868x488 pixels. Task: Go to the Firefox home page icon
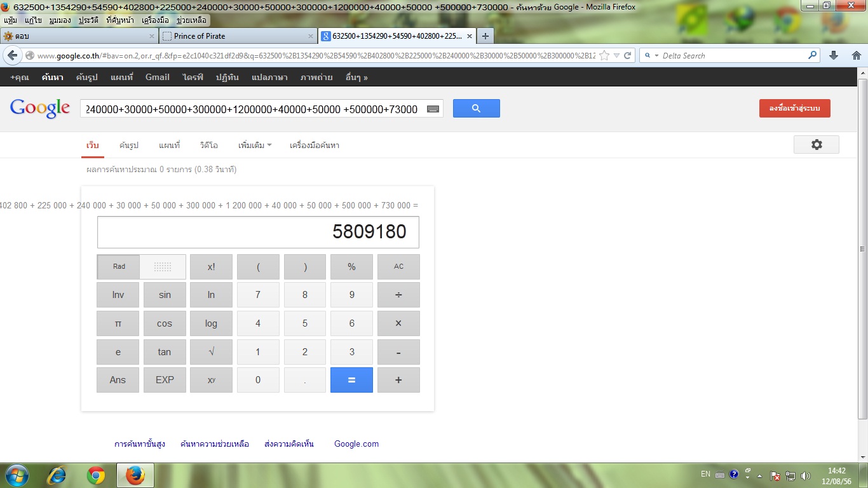[856, 55]
